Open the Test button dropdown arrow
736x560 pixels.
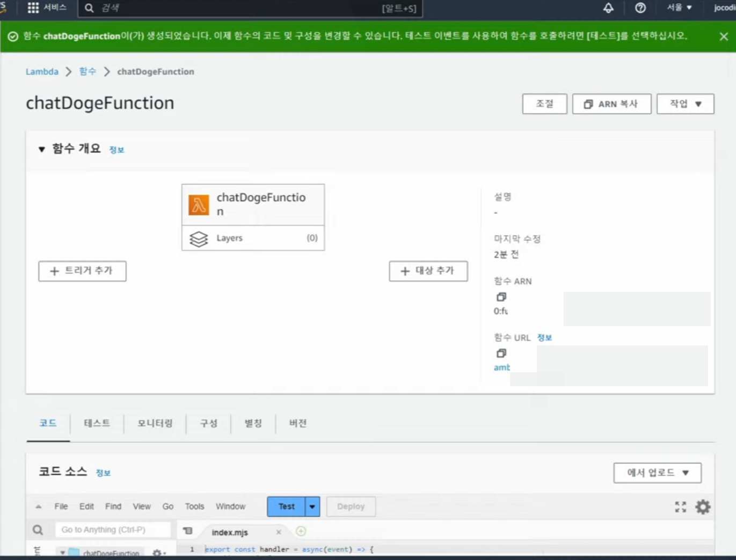coord(312,506)
